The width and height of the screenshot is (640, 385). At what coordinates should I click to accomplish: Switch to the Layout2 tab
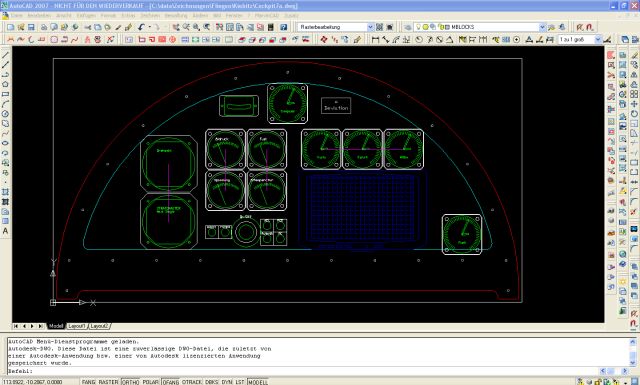[x=99, y=326]
